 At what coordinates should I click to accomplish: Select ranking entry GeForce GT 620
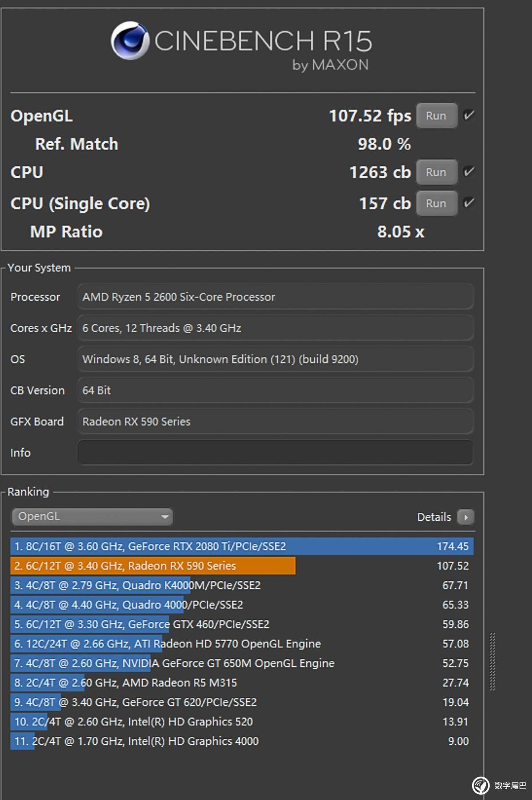242,702
